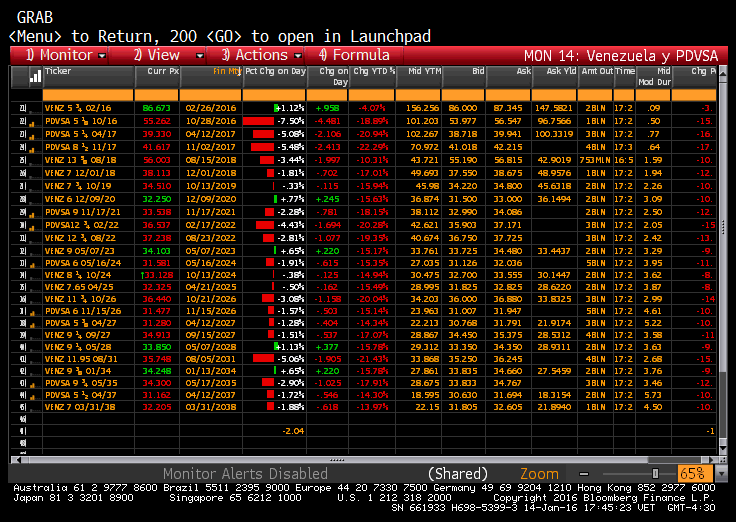The image size is (736, 522).
Task: Open the View menu dropdown arrow
Action: click(x=200, y=56)
